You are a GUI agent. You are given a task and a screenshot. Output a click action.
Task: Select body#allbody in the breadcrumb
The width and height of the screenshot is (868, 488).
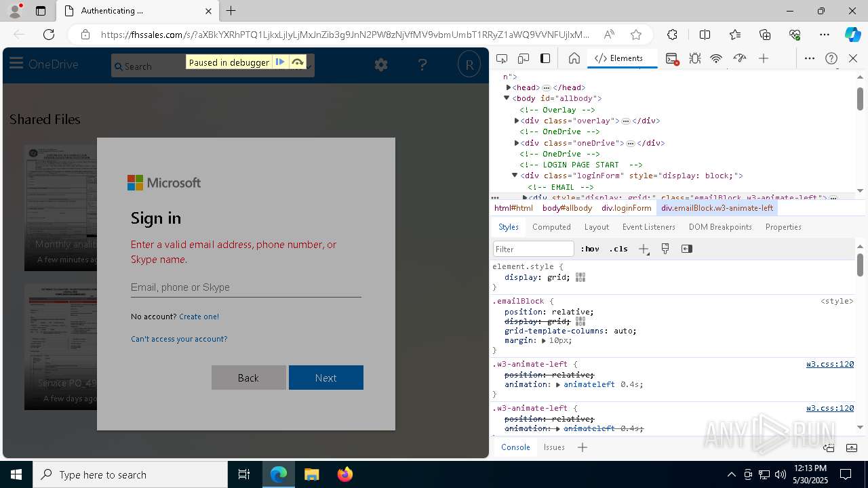point(567,208)
